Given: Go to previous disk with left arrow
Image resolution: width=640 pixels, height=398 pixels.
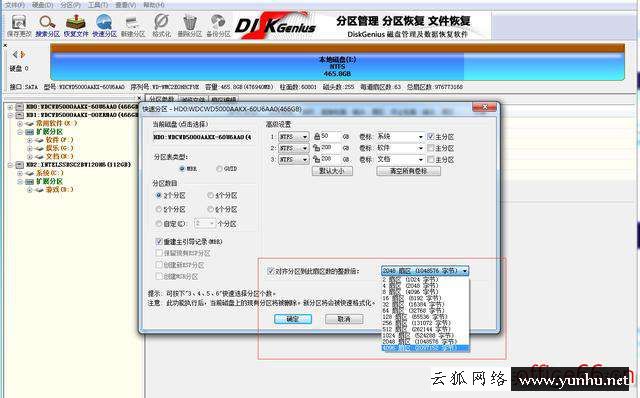Looking at the screenshot, I should tap(15, 54).
